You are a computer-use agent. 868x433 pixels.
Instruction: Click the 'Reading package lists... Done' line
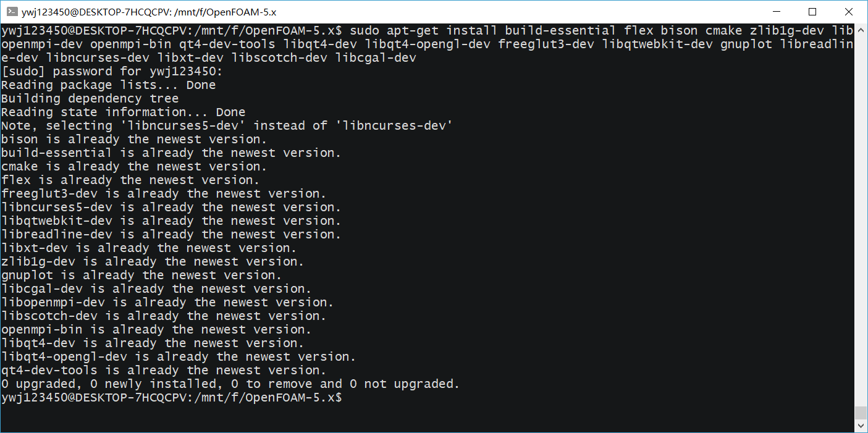click(x=108, y=85)
